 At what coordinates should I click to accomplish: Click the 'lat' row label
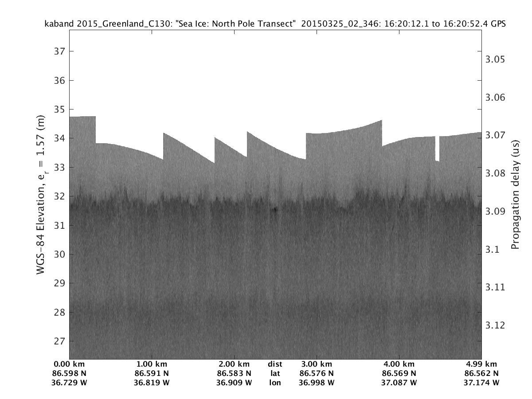[x=275, y=373]
